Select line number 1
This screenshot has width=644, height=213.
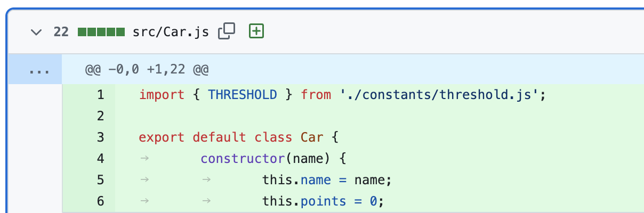[100, 95]
